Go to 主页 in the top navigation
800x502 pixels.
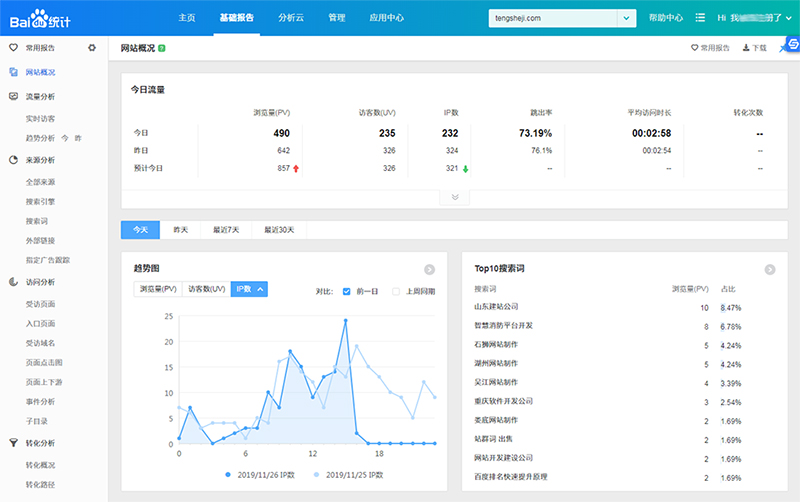187,18
